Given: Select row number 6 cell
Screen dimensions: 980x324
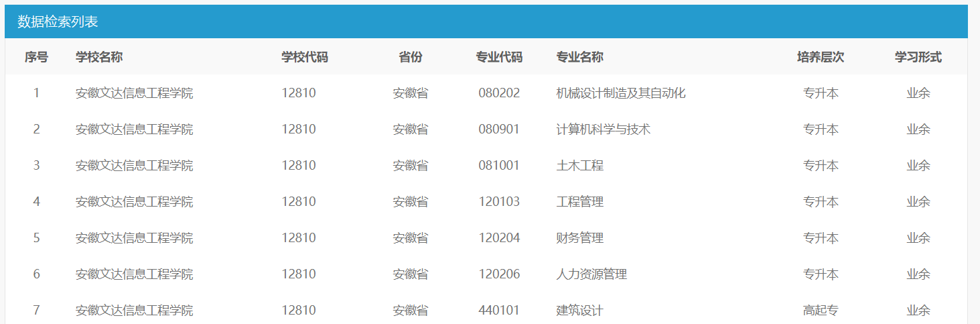Looking at the screenshot, I should 36,274.
